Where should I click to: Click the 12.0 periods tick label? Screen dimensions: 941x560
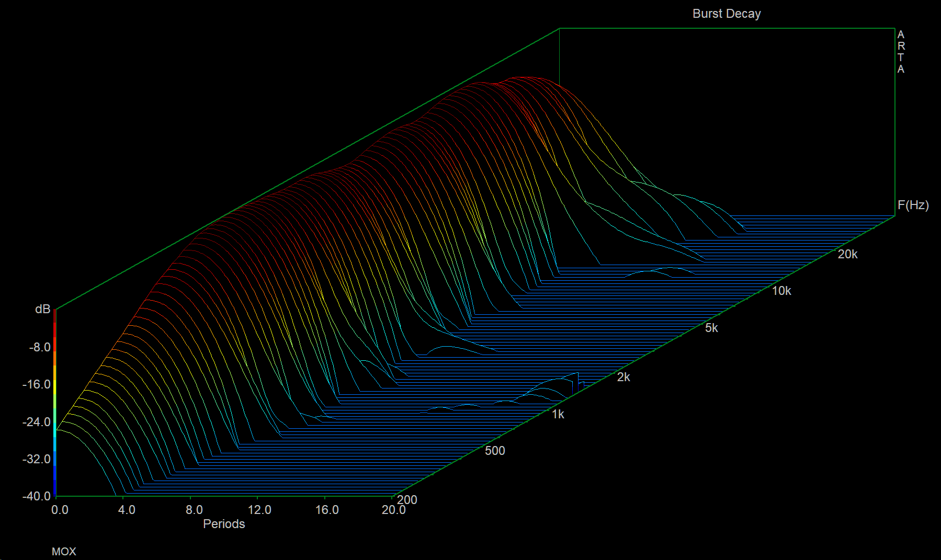[x=259, y=510]
